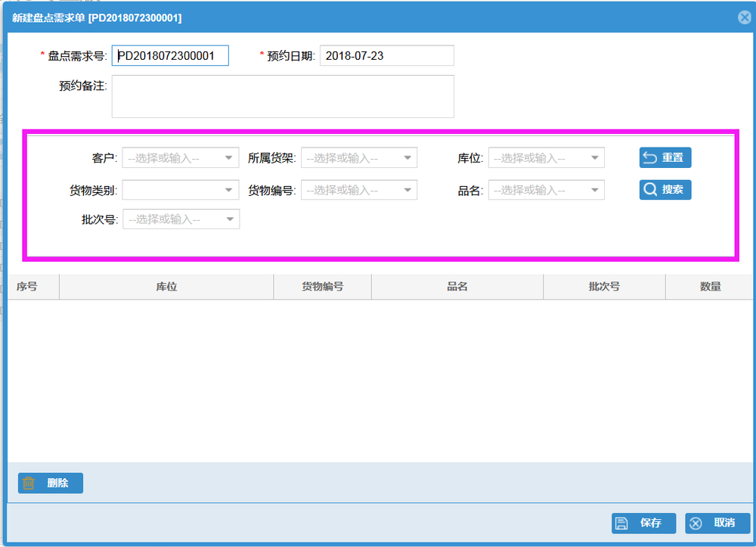Expand the 品名 product name dropdown
This screenshot has height=547, width=756.
[x=546, y=190]
